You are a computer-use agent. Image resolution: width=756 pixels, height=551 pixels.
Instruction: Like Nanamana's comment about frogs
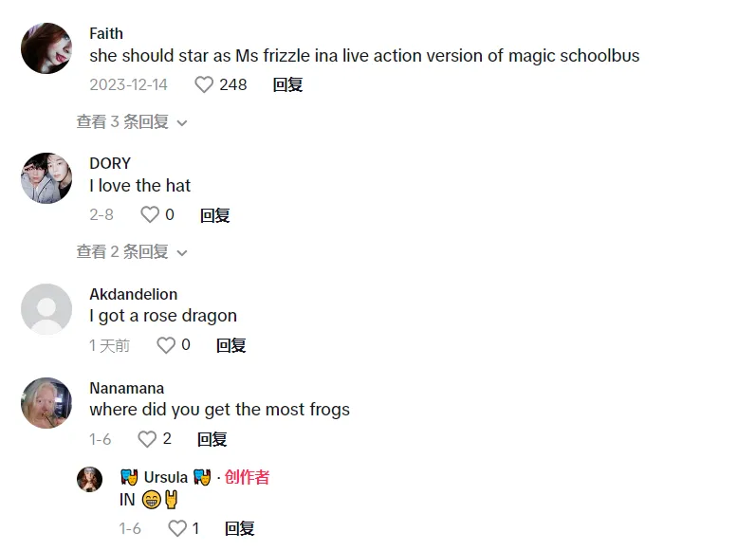tap(147, 439)
